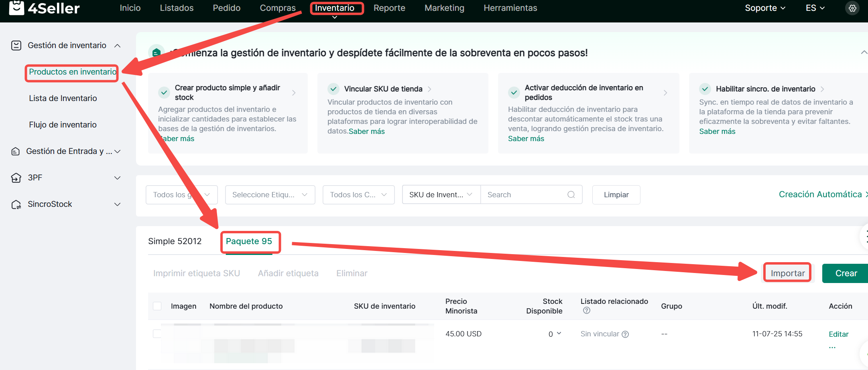Open the settings gear icon
The height and width of the screenshot is (370, 868).
click(x=852, y=8)
